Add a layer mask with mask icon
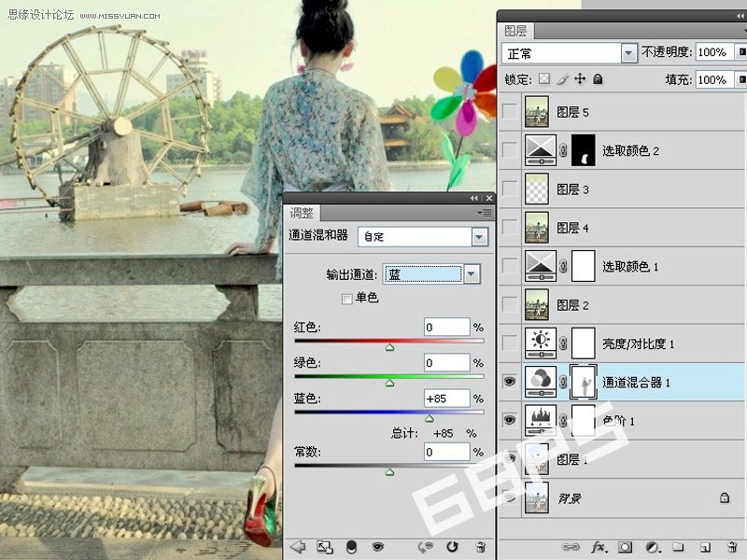 (x=626, y=547)
